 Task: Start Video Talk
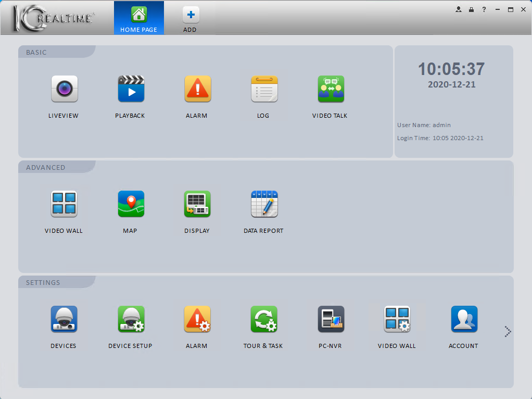coord(331,89)
